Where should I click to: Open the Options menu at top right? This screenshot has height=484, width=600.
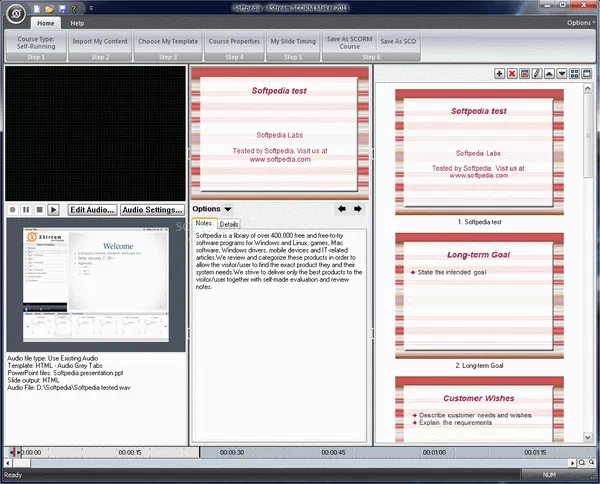click(x=581, y=23)
